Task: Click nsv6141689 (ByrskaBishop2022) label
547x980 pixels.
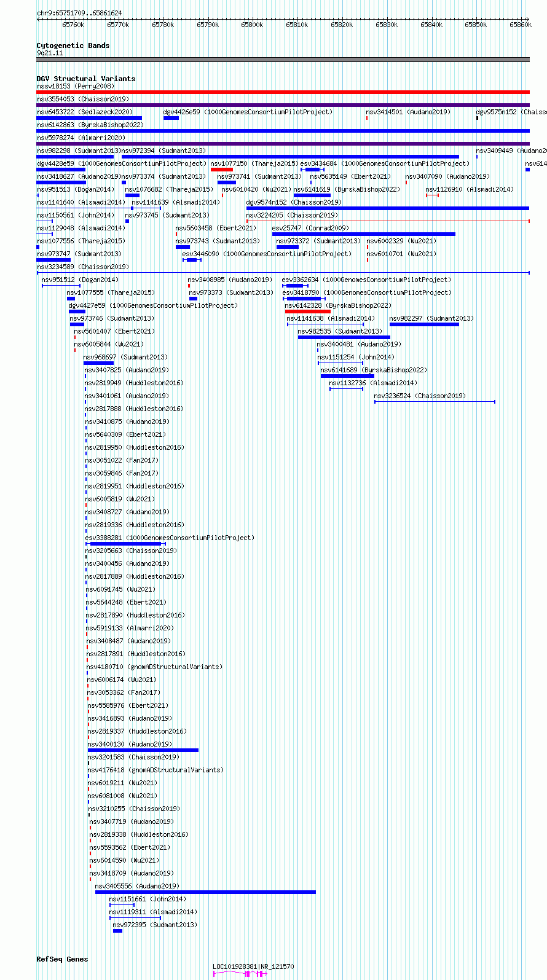Action: [x=374, y=370]
